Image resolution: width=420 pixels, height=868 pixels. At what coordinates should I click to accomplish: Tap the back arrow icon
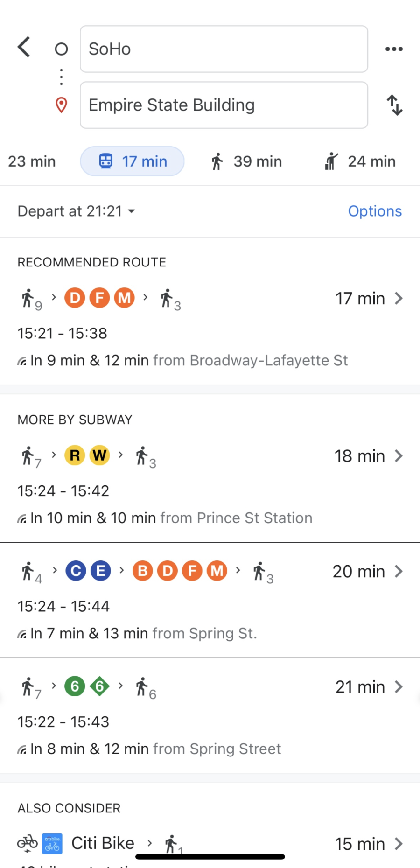click(x=24, y=47)
